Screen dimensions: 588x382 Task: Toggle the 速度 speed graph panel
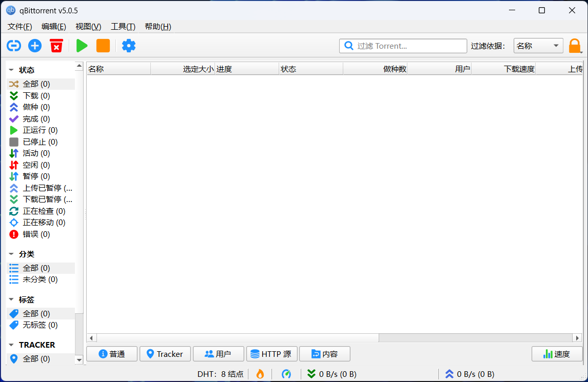pos(557,354)
